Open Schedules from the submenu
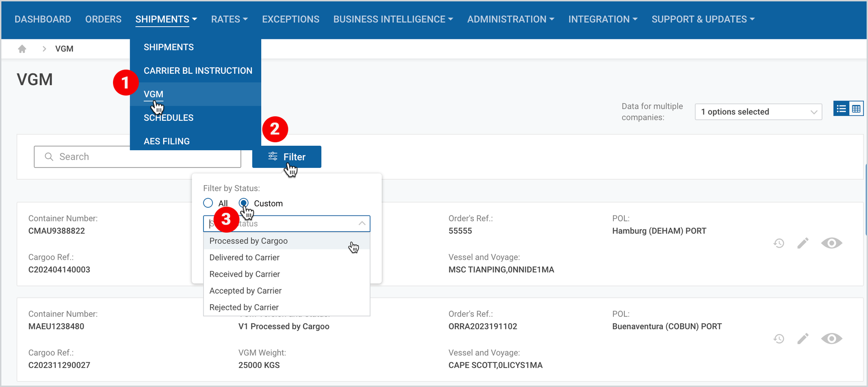Screen dimensions: 868x387 [169, 118]
